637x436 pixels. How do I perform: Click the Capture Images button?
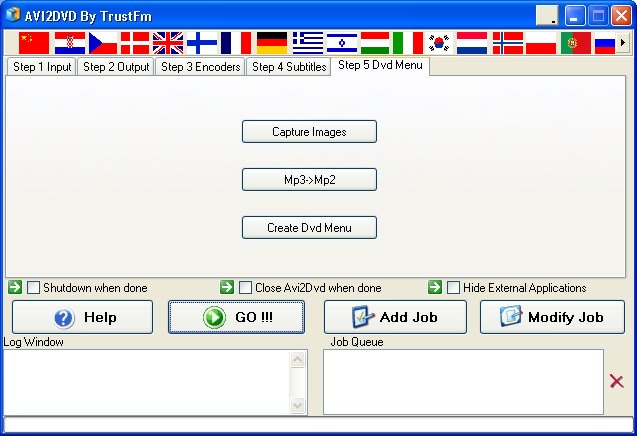point(309,132)
